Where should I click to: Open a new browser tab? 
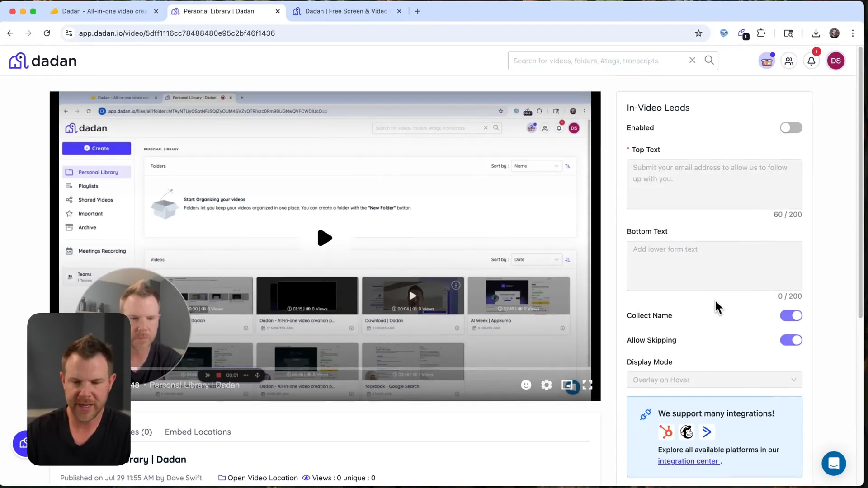(417, 11)
